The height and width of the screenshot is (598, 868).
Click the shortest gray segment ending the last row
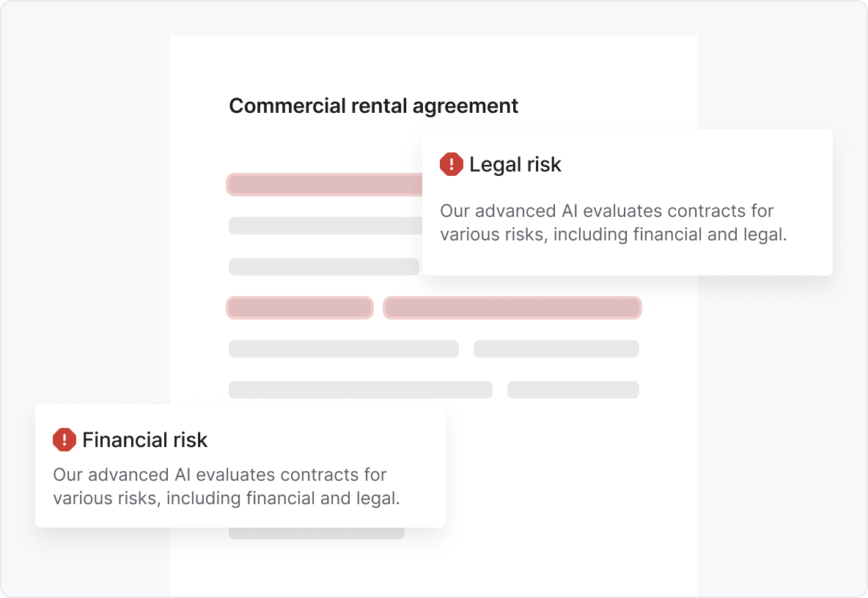click(x=573, y=390)
